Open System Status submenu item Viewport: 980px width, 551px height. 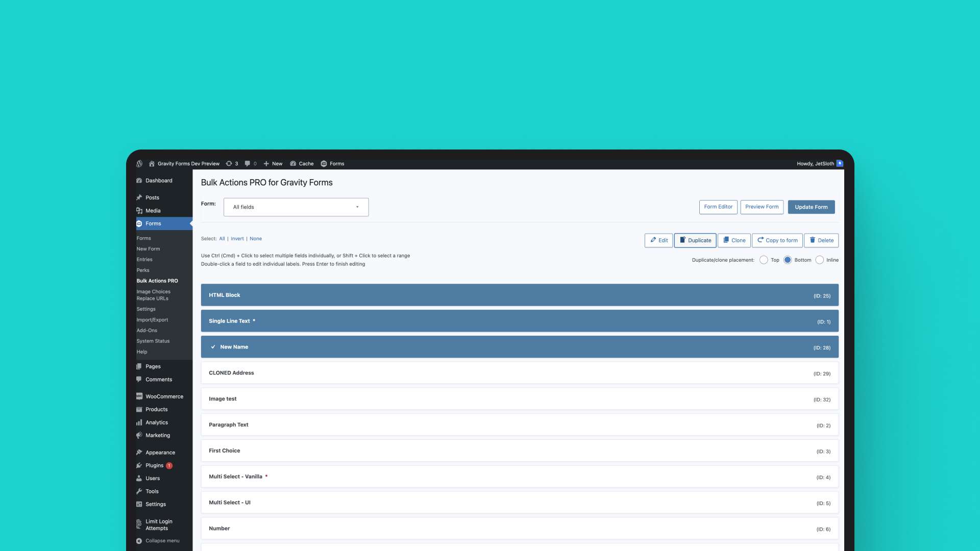click(153, 341)
